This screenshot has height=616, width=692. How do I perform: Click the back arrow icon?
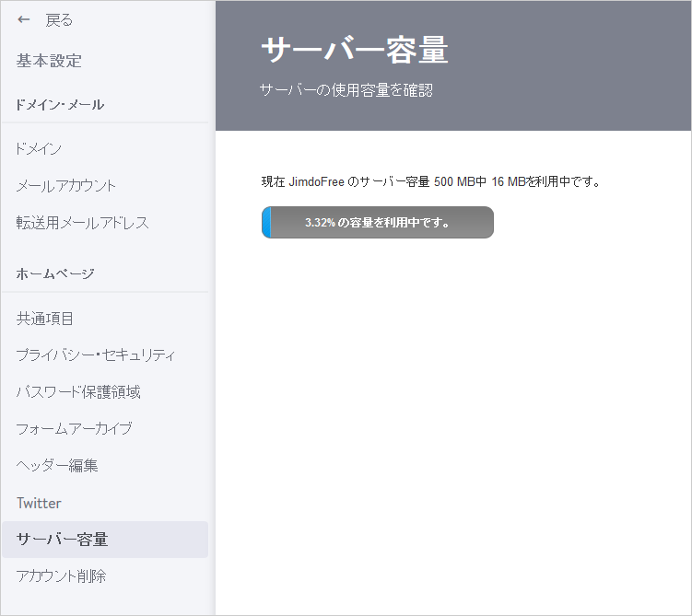pos(23,20)
